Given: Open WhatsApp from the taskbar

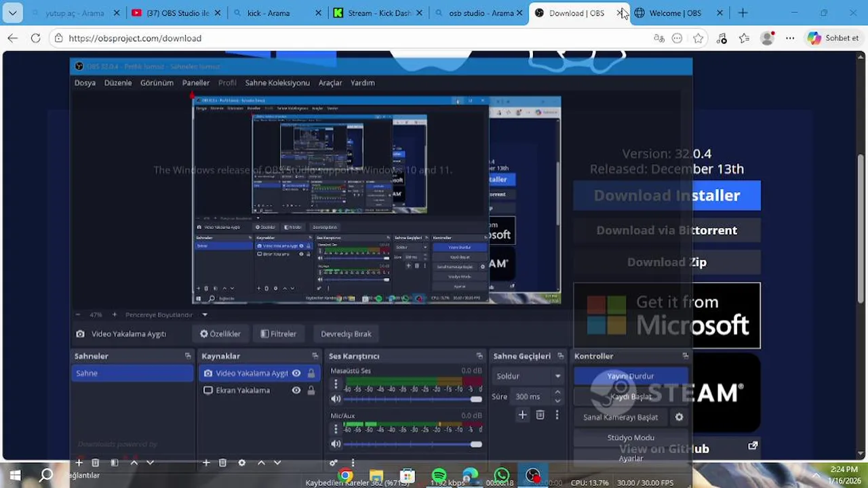Looking at the screenshot, I should (x=502, y=475).
